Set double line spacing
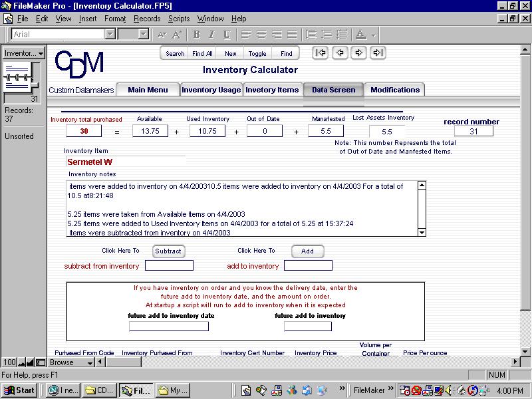The image size is (532, 399). 342,35
